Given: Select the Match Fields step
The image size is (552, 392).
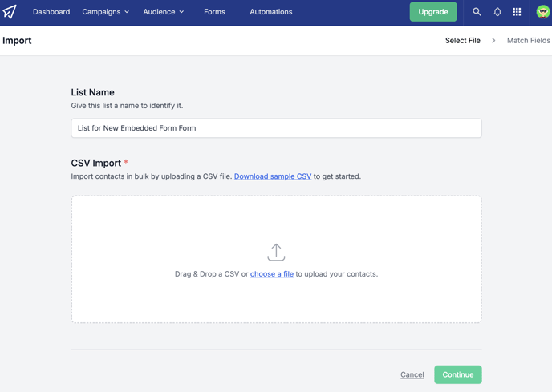Looking at the screenshot, I should pyautogui.click(x=529, y=40).
